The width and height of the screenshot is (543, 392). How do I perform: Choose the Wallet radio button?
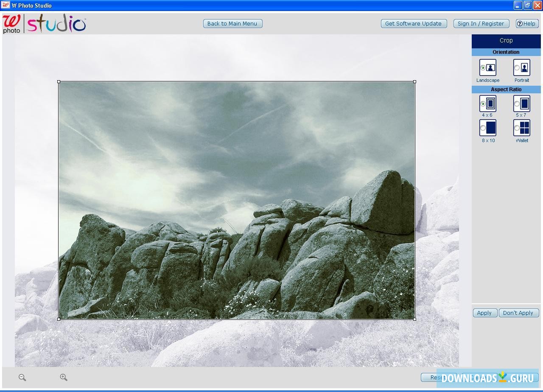click(x=517, y=128)
